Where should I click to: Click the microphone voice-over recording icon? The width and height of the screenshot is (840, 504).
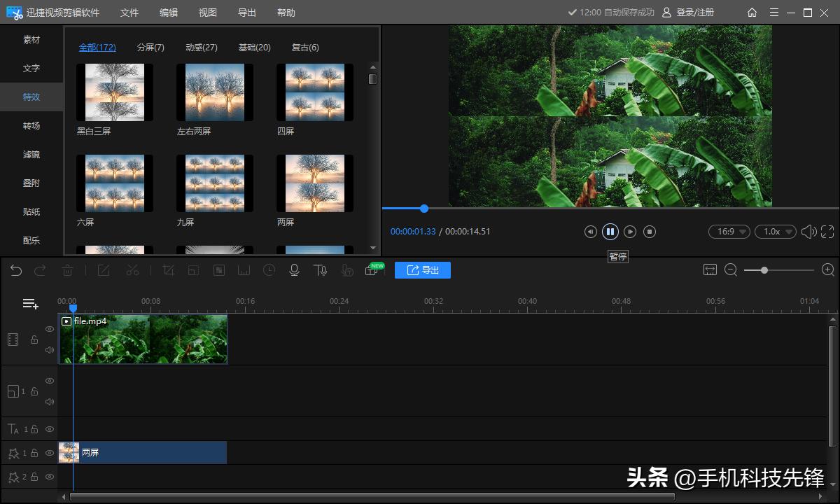point(295,270)
